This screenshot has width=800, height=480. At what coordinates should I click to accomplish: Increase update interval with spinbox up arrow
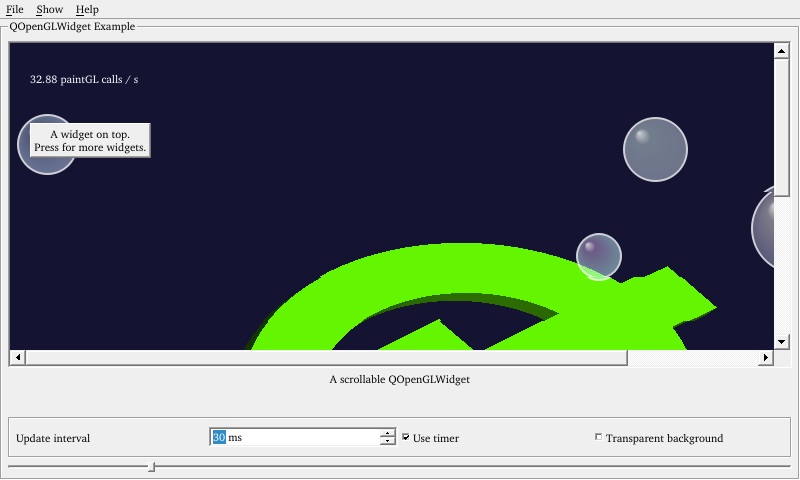coord(387,433)
